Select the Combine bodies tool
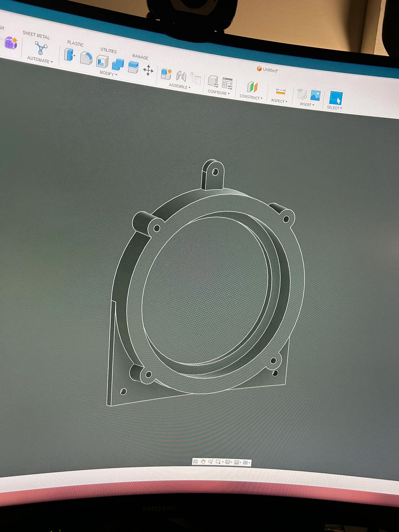The width and height of the screenshot is (399, 532). pyautogui.click(x=118, y=65)
